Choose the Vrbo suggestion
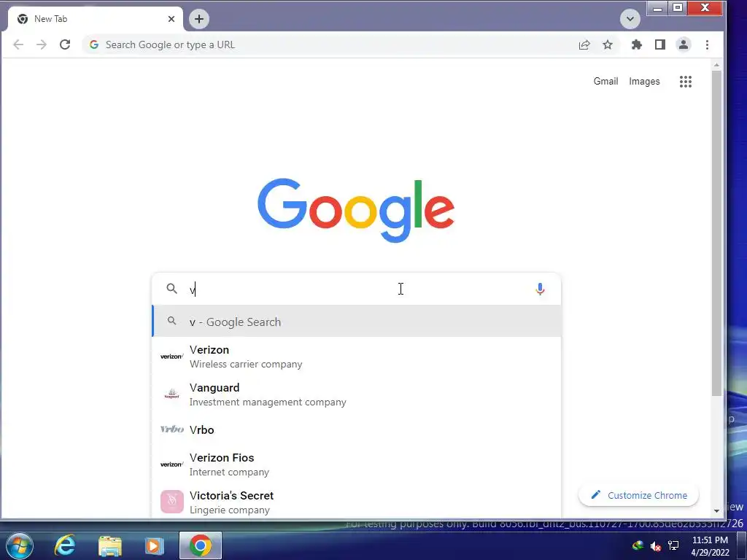This screenshot has width=747, height=560. (x=356, y=429)
